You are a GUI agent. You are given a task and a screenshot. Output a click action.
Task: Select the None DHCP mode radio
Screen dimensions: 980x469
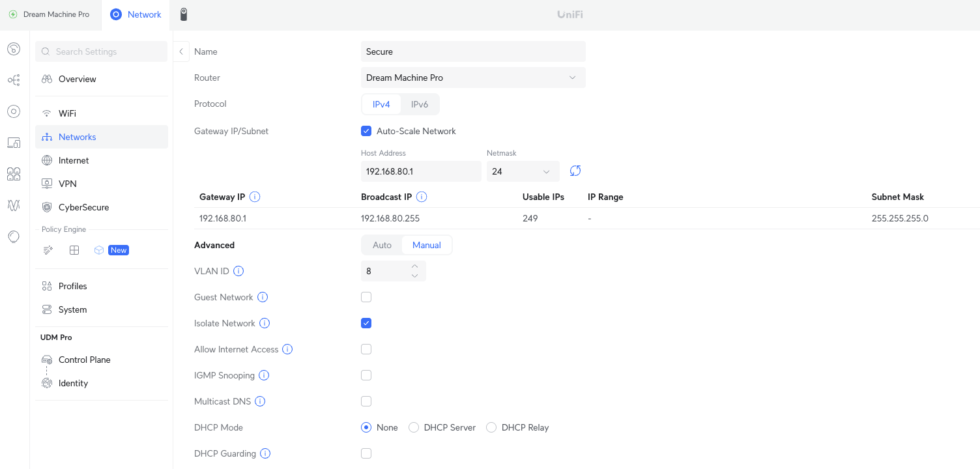366,427
